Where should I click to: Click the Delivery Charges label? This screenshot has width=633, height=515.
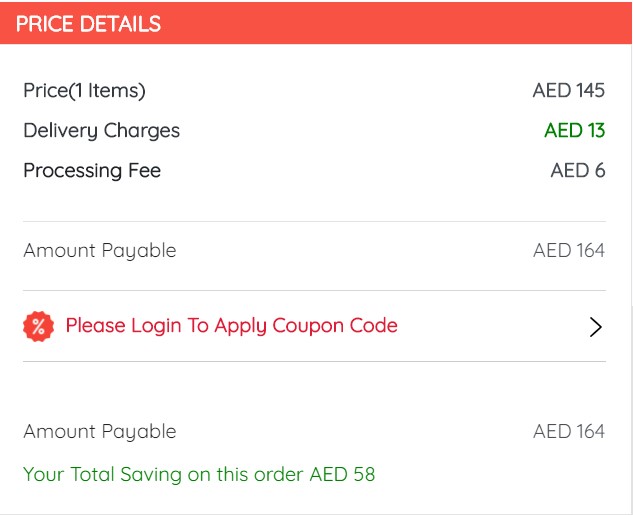click(x=101, y=131)
